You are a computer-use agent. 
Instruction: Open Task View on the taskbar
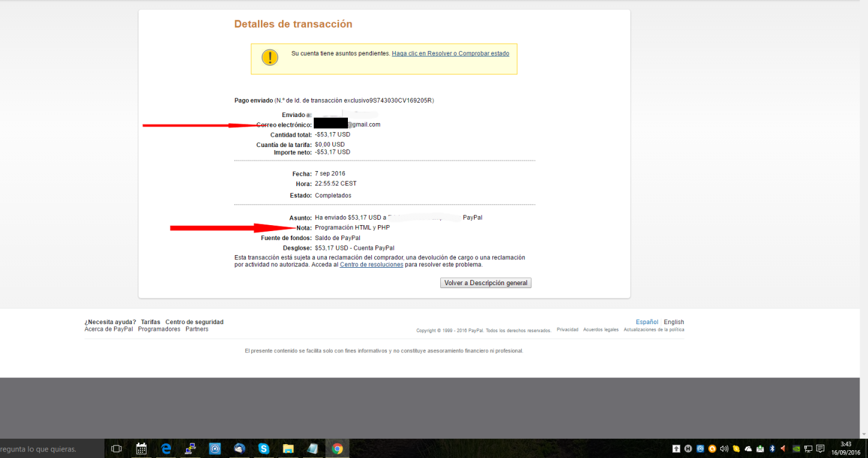tap(116, 448)
